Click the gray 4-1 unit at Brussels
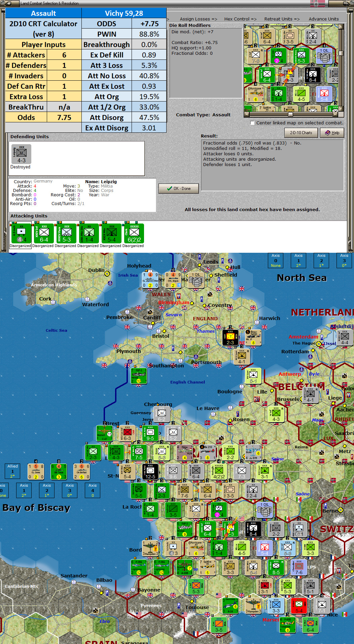The image size is (354, 644). coord(310,395)
